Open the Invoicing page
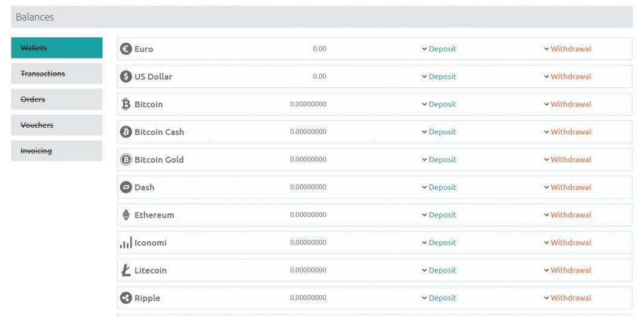The image size is (644, 317). [57, 151]
